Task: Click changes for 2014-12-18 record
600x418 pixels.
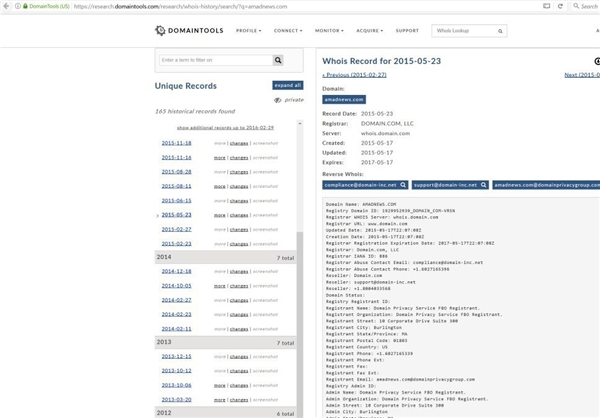Action: [239, 272]
